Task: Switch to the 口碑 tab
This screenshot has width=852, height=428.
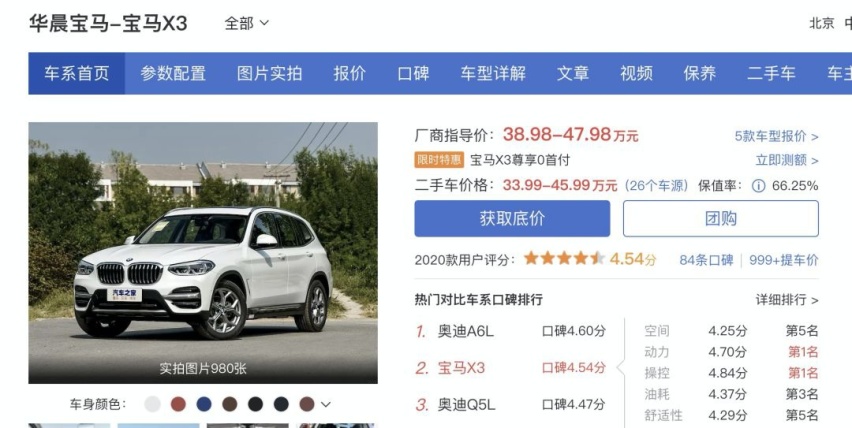Action: (413, 73)
